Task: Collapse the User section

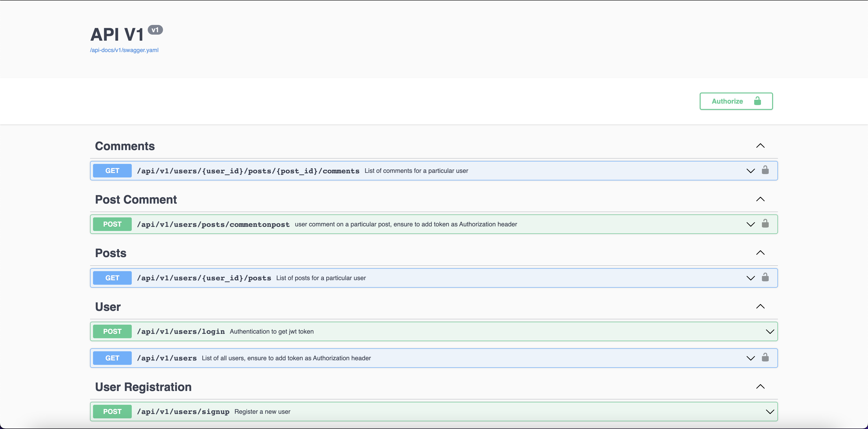Action: (x=760, y=306)
